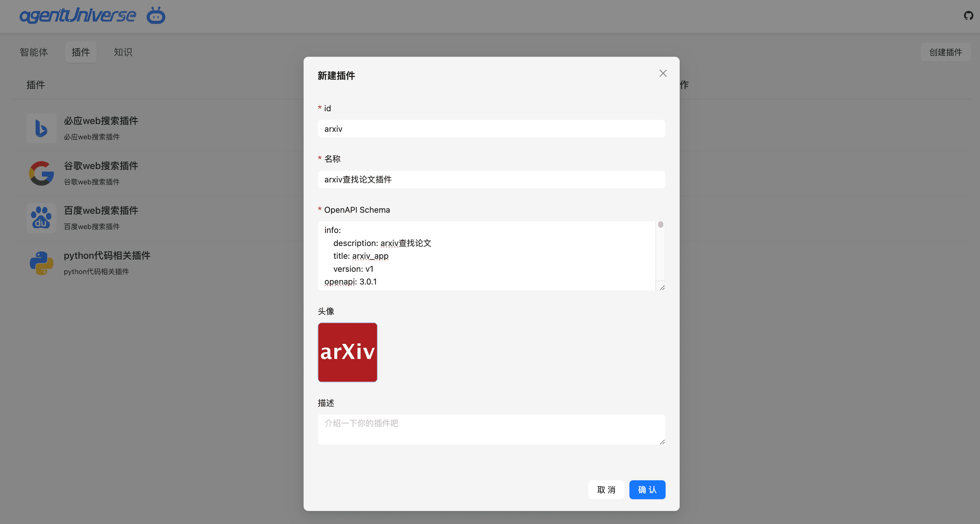Image resolution: width=980 pixels, height=524 pixels.
Task: Select the arXiv avatar image
Action: (347, 352)
